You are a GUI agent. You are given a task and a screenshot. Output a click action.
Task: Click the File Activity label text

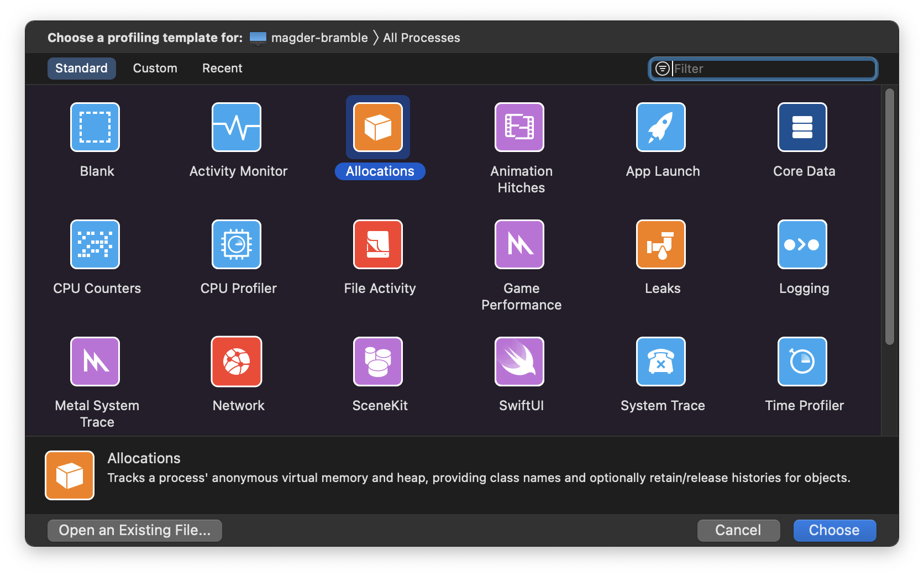coord(380,289)
